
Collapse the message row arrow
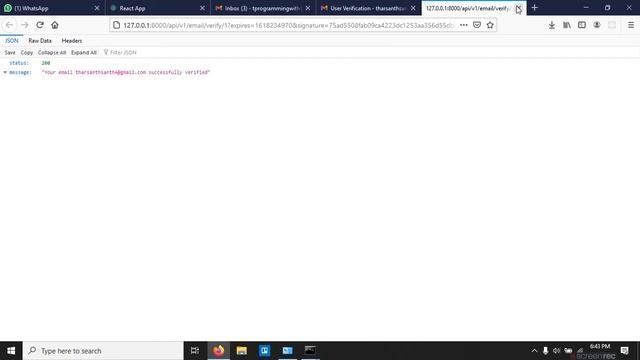click(x=5, y=72)
